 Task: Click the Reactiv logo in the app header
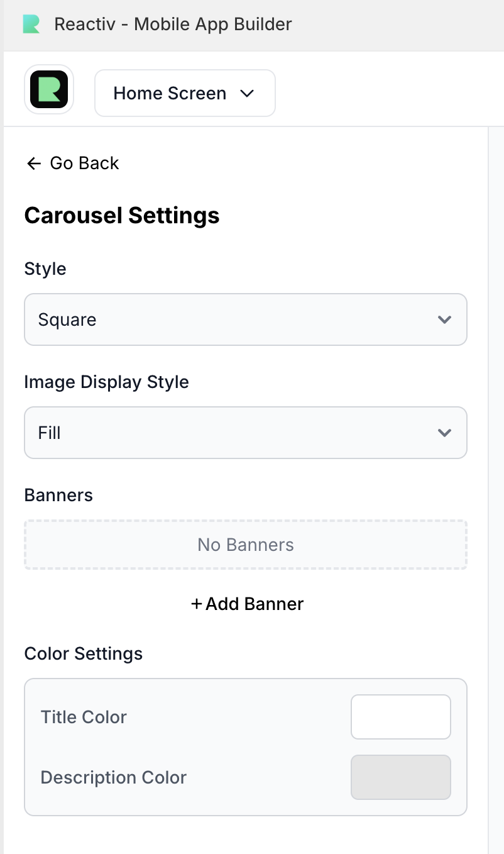[x=49, y=89]
